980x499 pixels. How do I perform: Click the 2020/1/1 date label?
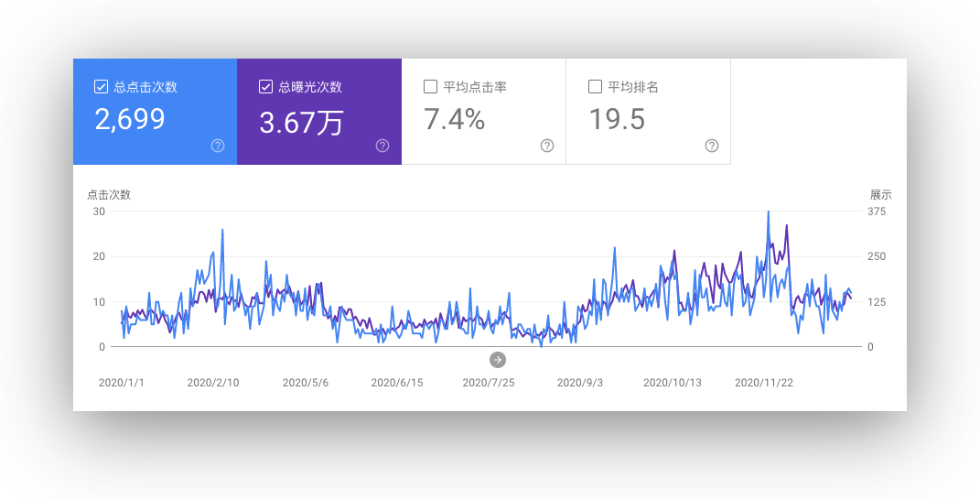pyautogui.click(x=122, y=383)
